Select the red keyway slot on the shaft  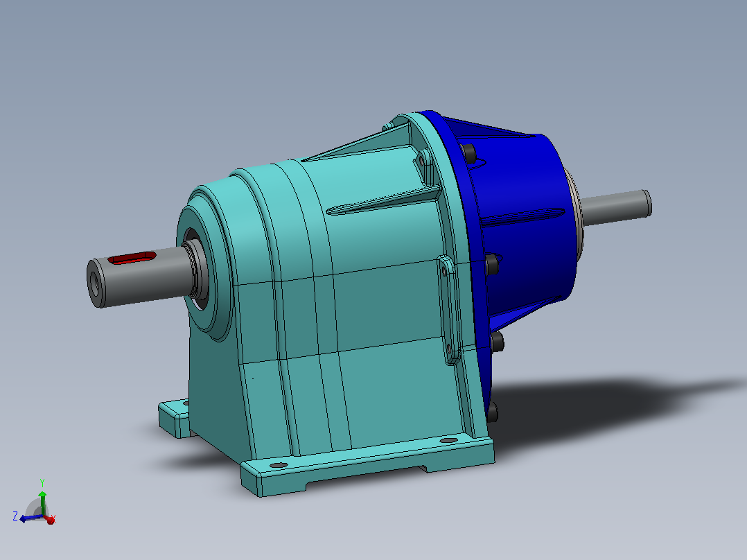(x=132, y=258)
